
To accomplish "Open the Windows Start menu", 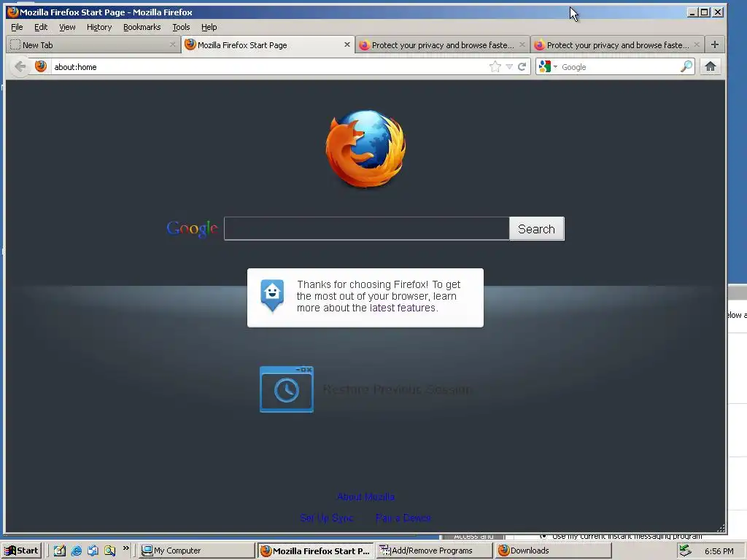I will tap(21, 551).
